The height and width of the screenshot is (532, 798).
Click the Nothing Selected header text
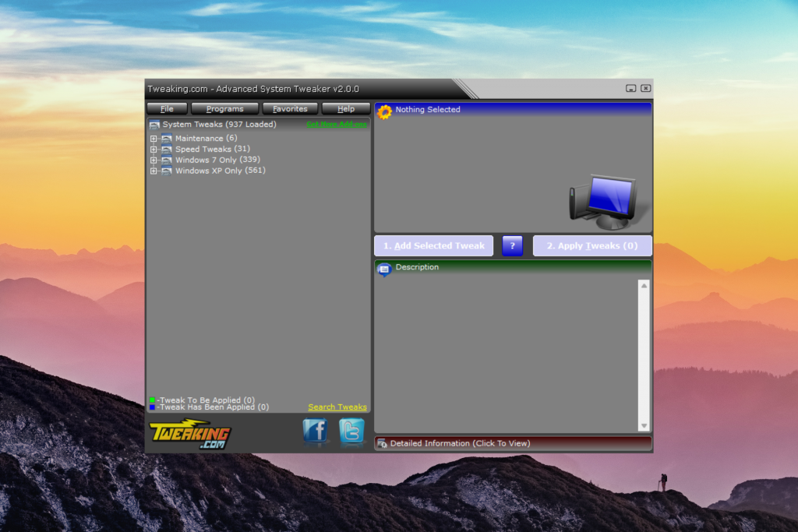(428, 109)
